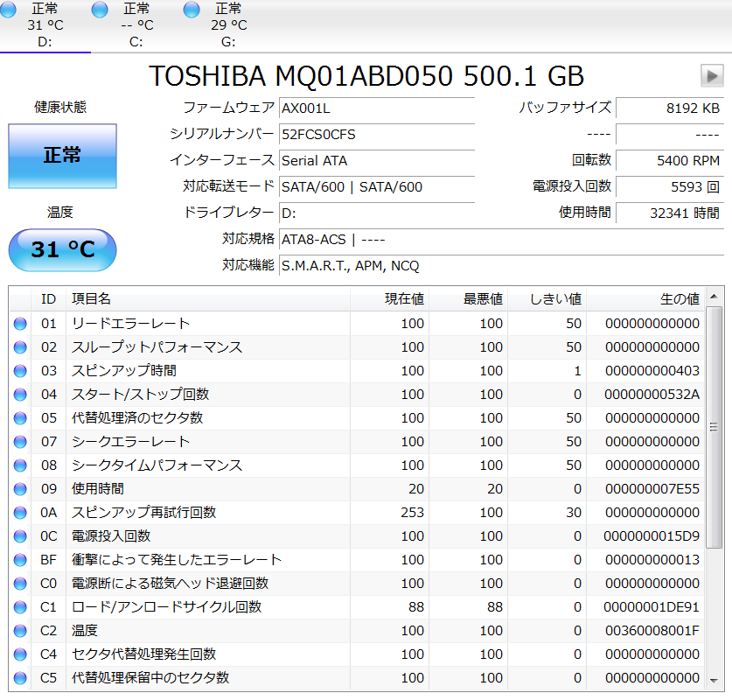Viewport: 732px width, 700px height.
Task: Click the G: drive status orb icon
Action: click(x=192, y=9)
